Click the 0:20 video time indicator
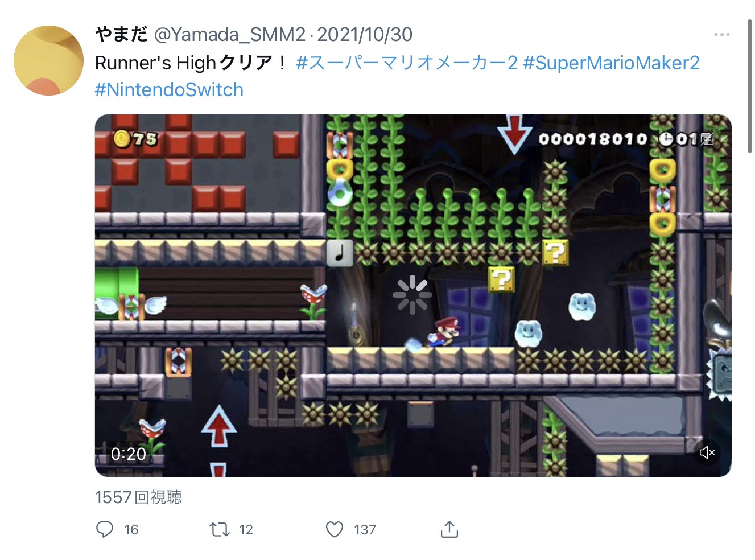Viewport: 755px width, 560px height. 129,454
